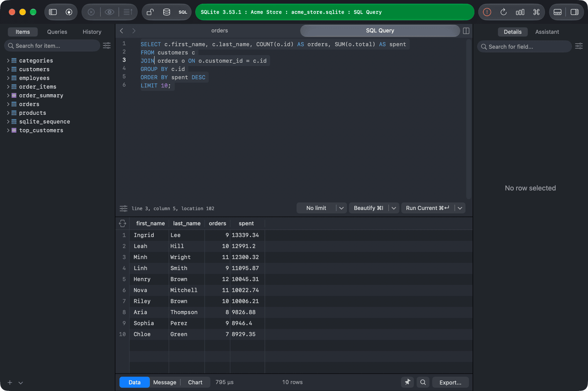
Task: Open editor settings sliders icon
Action: coord(123,209)
